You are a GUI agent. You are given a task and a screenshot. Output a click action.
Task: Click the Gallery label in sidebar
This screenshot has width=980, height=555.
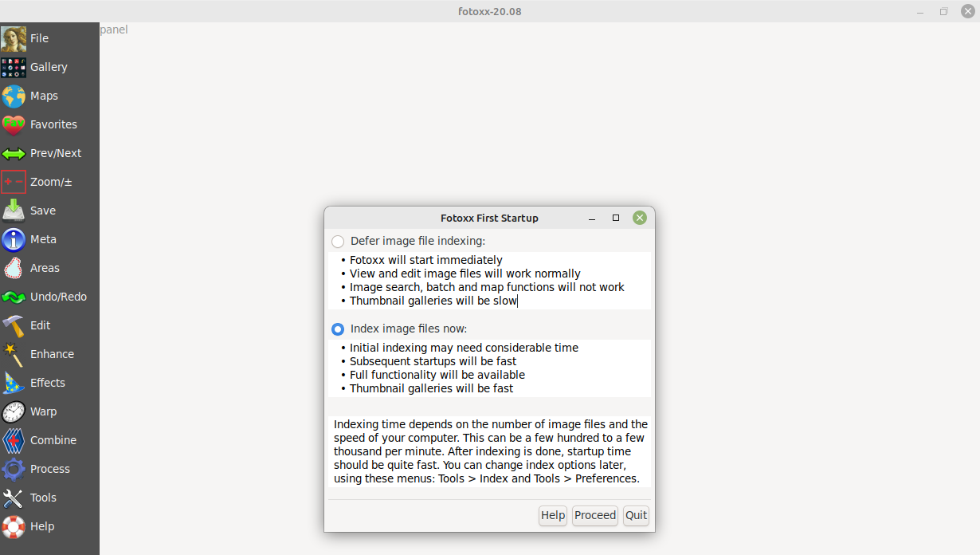coord(49,67)
